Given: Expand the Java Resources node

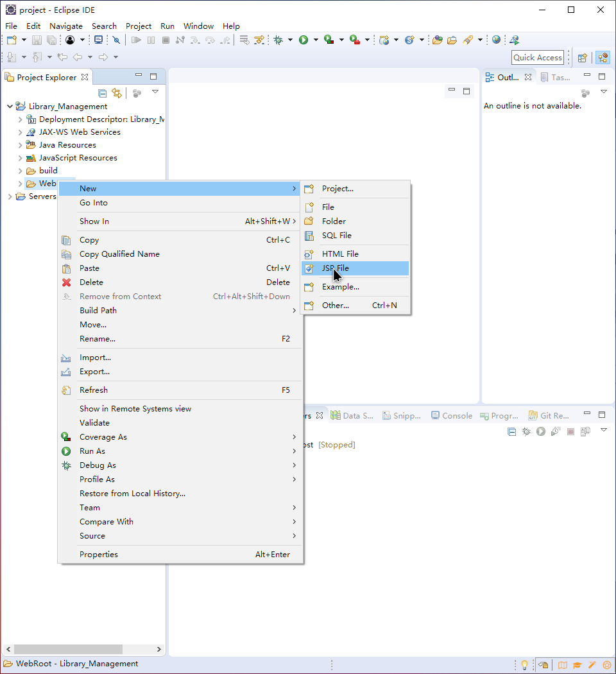Looking at the screenshot, I should [x=20, y=145].
